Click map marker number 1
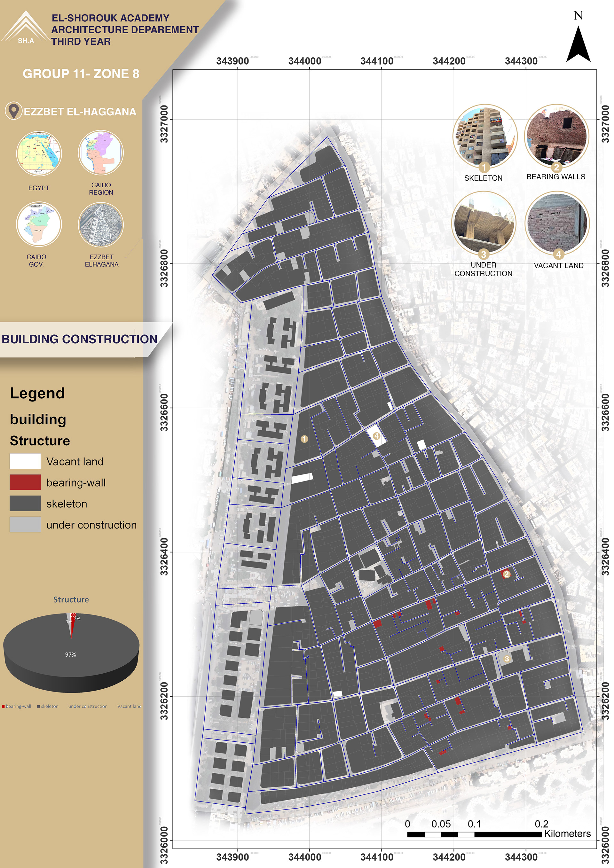The width and height of the screenshot is (614, 868). (304, 439)
